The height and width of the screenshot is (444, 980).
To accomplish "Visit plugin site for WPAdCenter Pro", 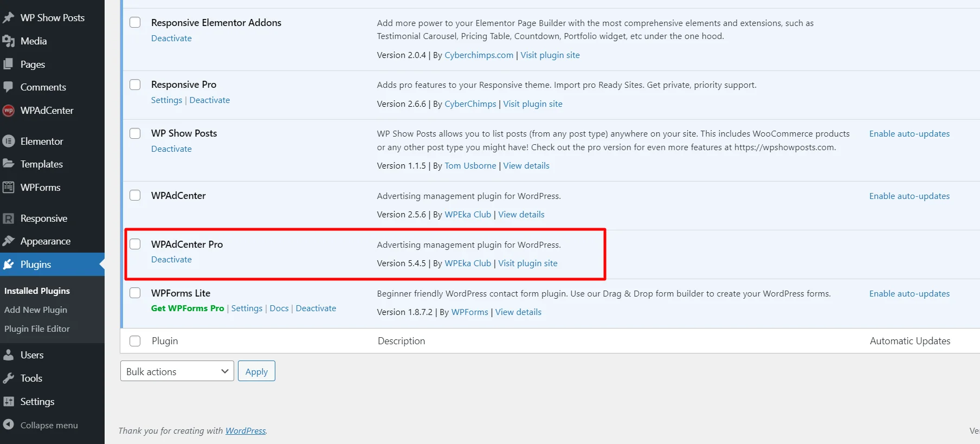I will tap(528, 263).
